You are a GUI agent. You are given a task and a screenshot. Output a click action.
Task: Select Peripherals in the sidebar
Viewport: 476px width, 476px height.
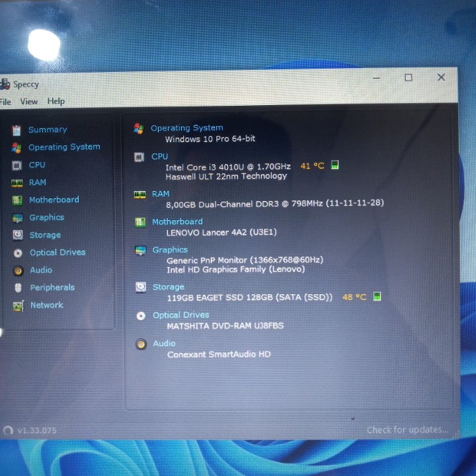tap(52, 288)
